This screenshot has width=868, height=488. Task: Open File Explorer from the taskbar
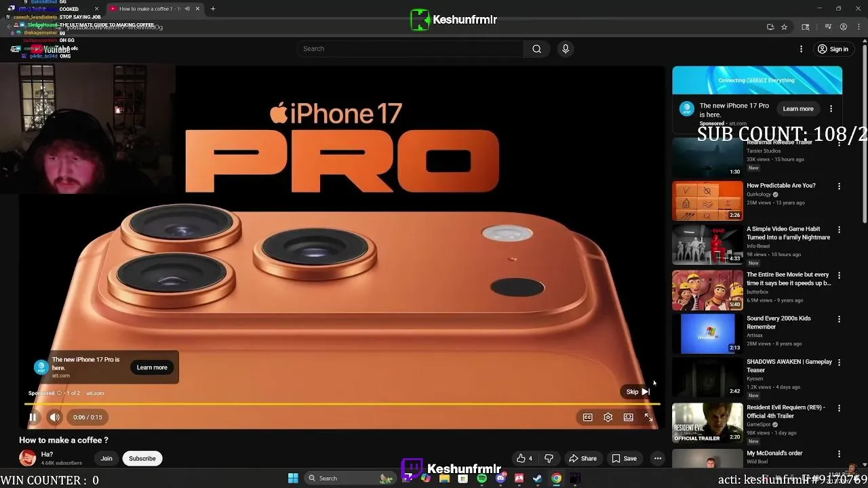point(444,479)
